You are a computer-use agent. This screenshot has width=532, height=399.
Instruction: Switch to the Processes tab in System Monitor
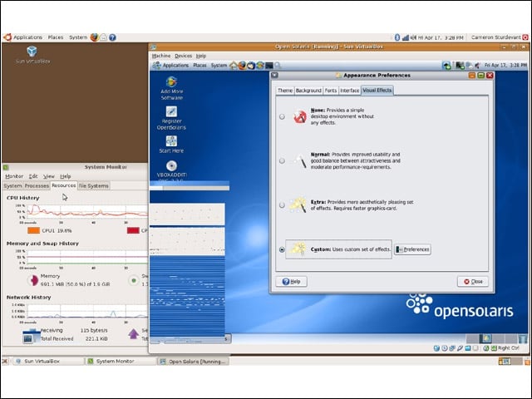37,186
